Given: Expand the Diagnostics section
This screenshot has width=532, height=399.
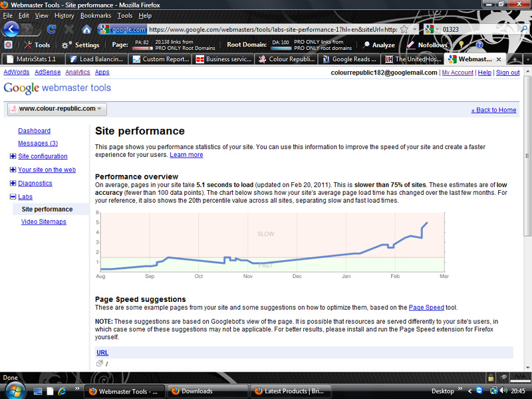Looking at the screenshot, I should (x=13, y=184).
